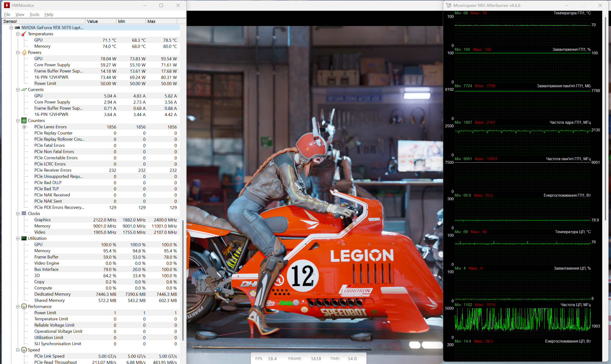Click the Clocks signal icon
The width and height of the screenshot is (611, 364).
24,213
